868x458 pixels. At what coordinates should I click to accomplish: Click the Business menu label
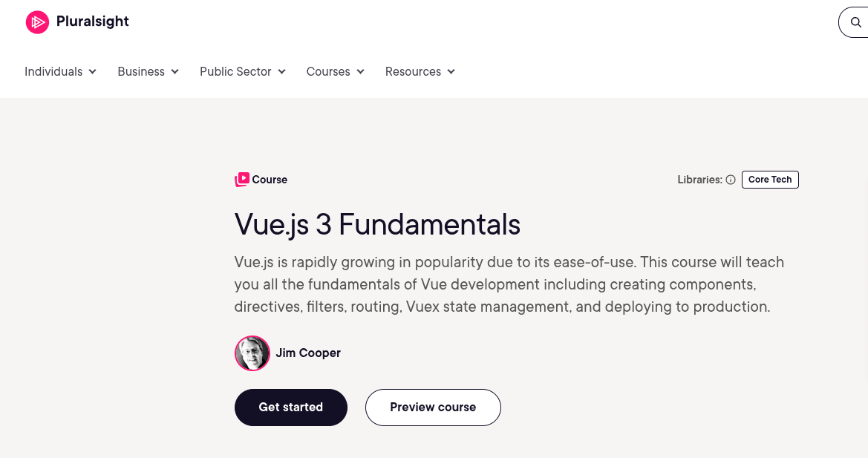(141, 72)
